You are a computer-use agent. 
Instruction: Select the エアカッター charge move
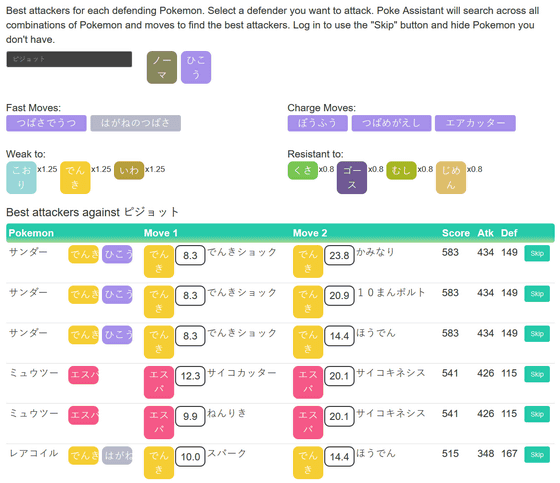pos(475,123)
